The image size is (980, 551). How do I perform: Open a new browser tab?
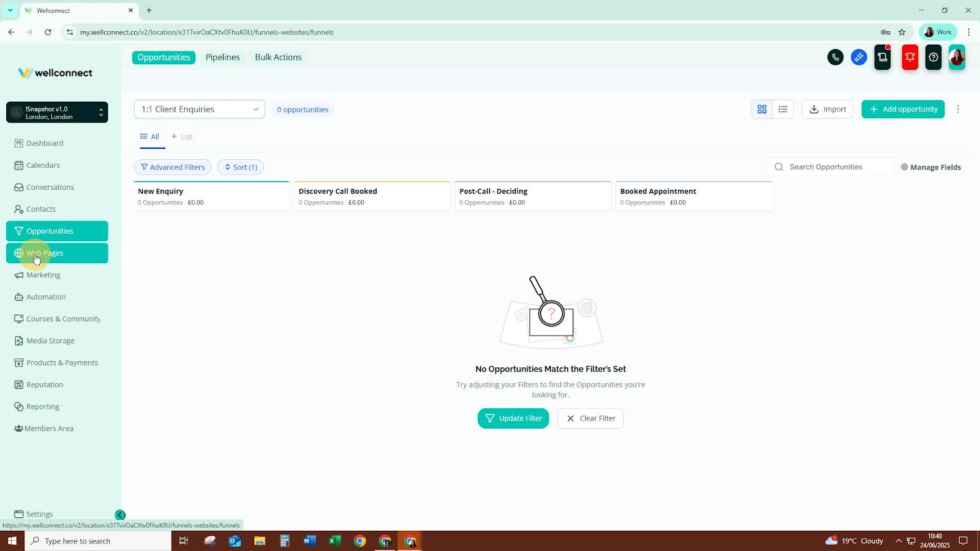coord(149,10)
